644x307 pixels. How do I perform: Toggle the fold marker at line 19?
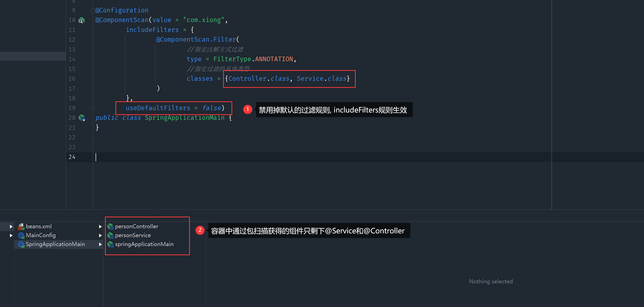(93, 108)
